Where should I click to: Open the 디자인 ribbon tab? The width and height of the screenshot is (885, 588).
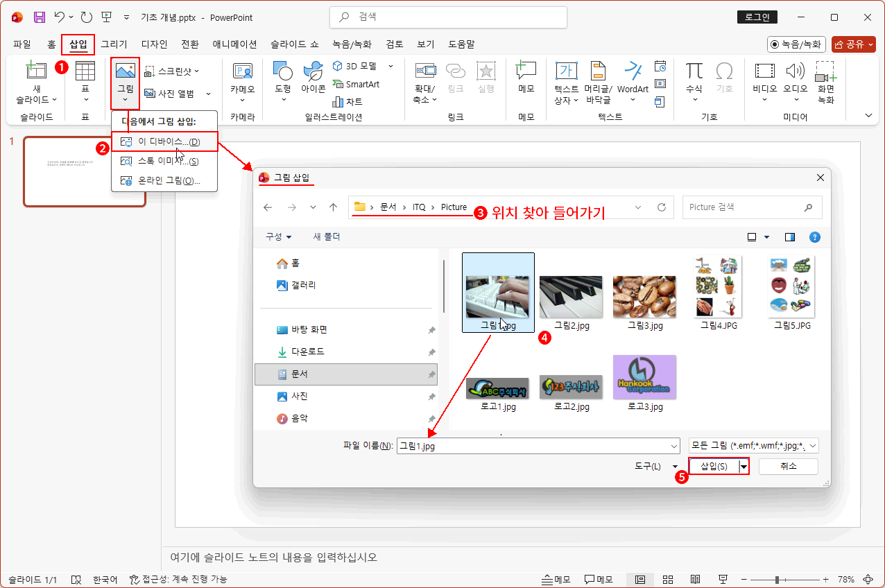[x=154, y=44]
